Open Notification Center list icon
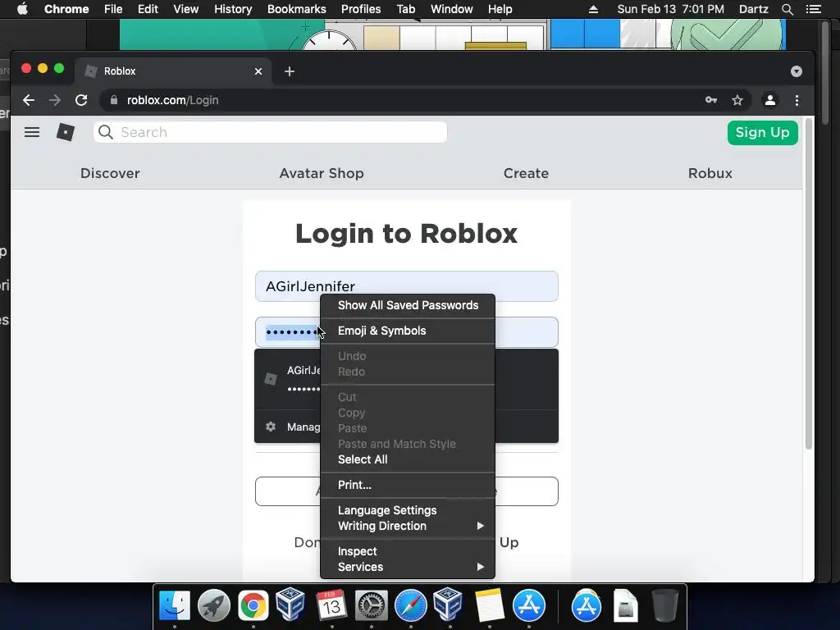Viewport: 840px width, 630px height. point(813,9)
